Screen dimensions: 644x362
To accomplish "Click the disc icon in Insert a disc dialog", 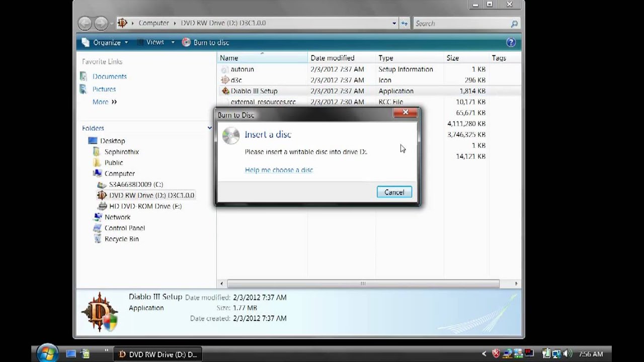I will 231,136.
